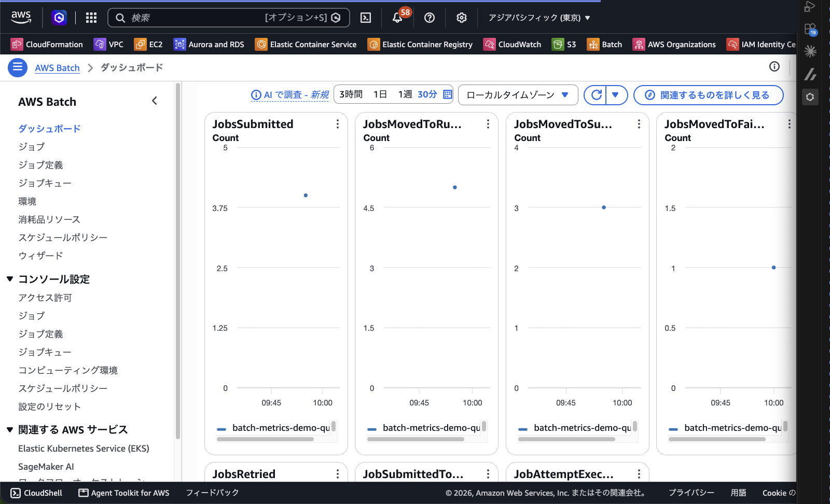Open the custom time range calendar icon
This screenshot has width=830, height=504.
448,94
